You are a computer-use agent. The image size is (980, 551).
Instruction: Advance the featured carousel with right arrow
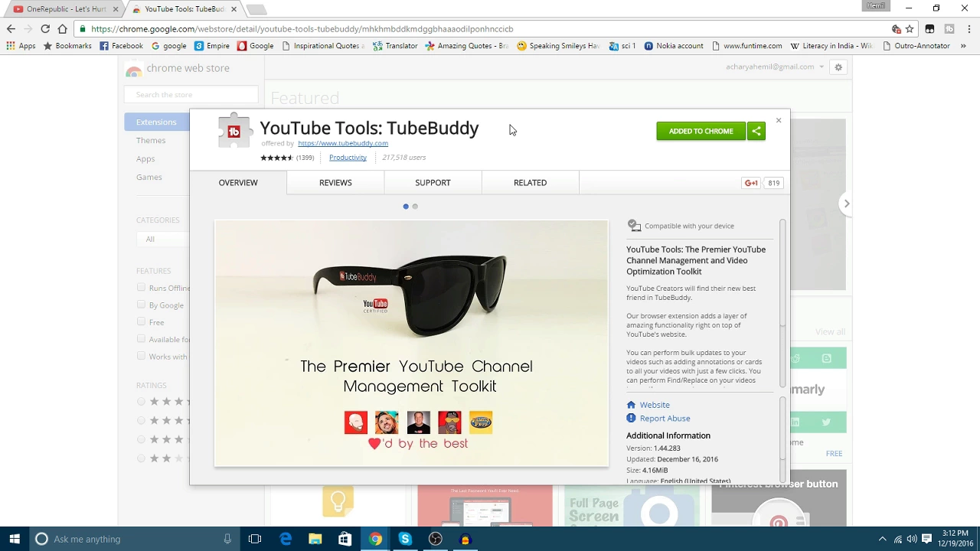click(846, 204)
